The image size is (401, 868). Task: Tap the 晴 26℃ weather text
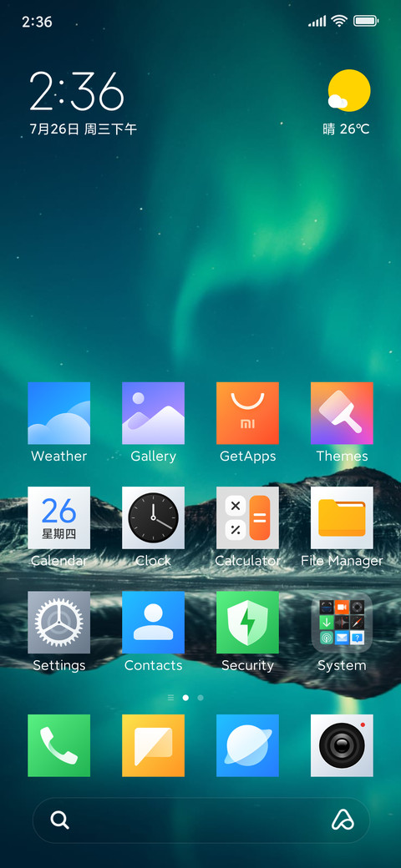coord(346,129)
